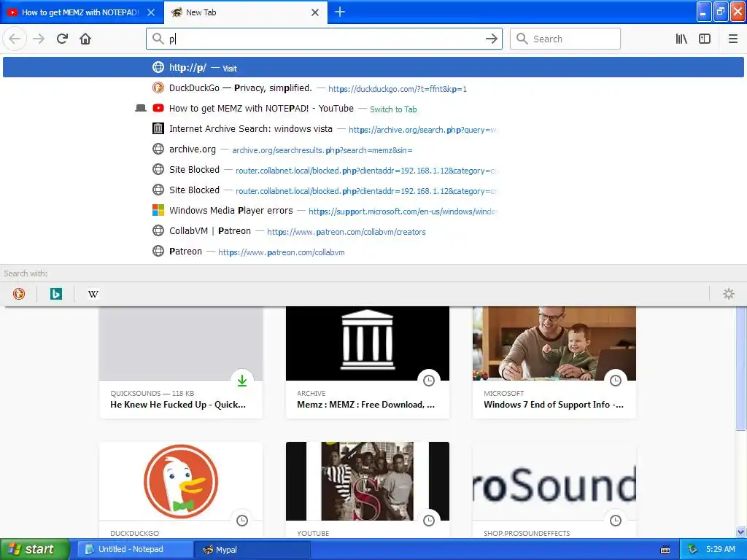Click the 5:29 AM clock in tray

[x=720, y=549]
